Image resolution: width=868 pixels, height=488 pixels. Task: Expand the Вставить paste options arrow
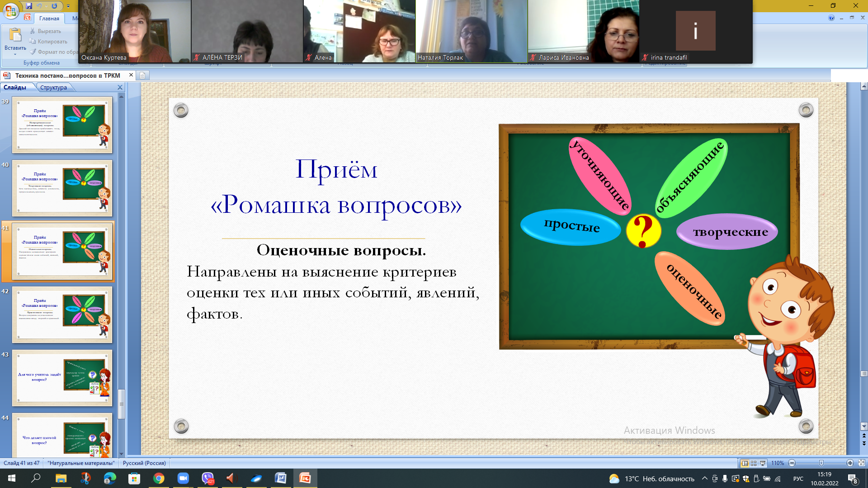[x=15, y=55]
